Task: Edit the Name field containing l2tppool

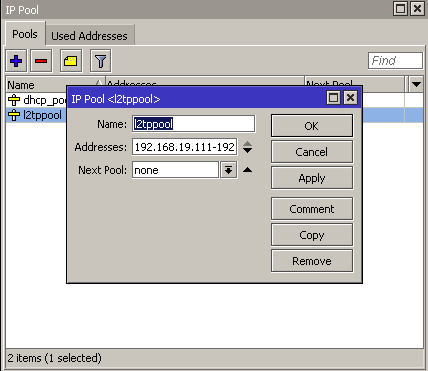Action: pos(194,124)
